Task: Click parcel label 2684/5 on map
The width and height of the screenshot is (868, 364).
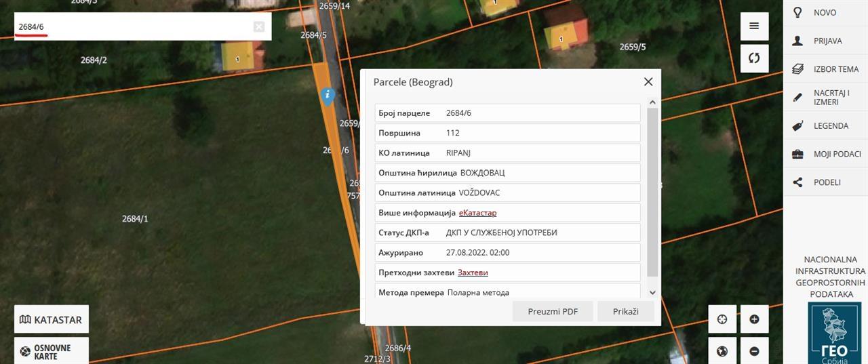Action: (x=313, y=35)
